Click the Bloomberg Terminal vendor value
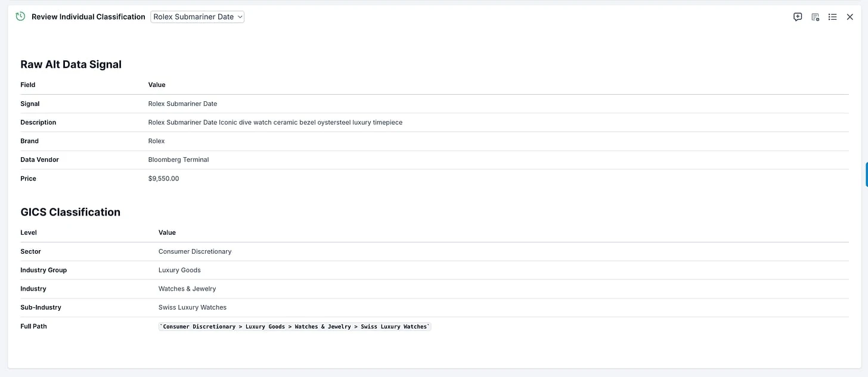The image size is (868, 377). tap(178, 160)
